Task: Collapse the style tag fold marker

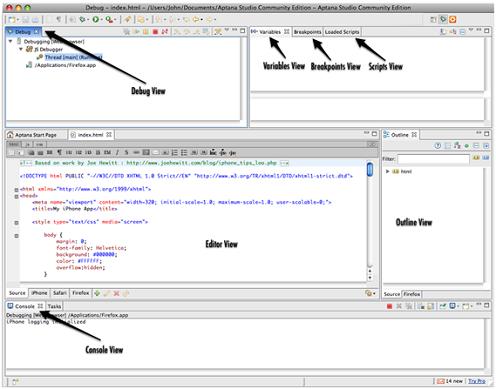Action: (x=16, y=223)
